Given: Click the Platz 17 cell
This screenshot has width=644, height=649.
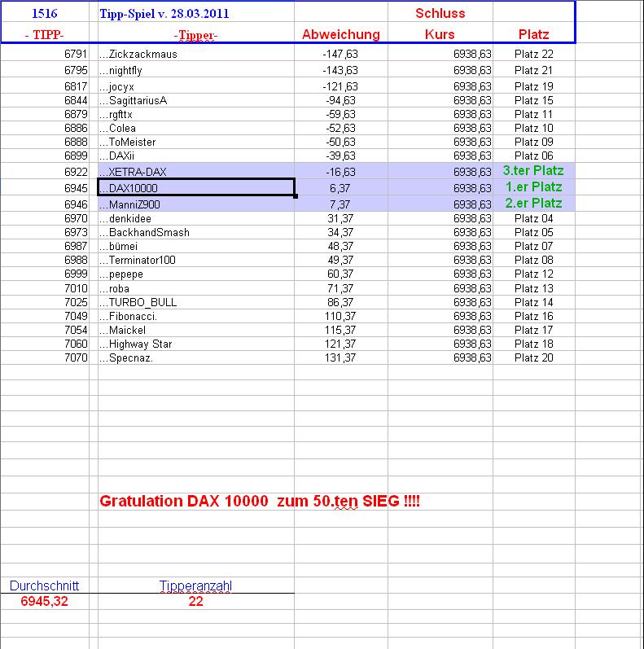Looking at the screenshot, I should coord(534,330).
